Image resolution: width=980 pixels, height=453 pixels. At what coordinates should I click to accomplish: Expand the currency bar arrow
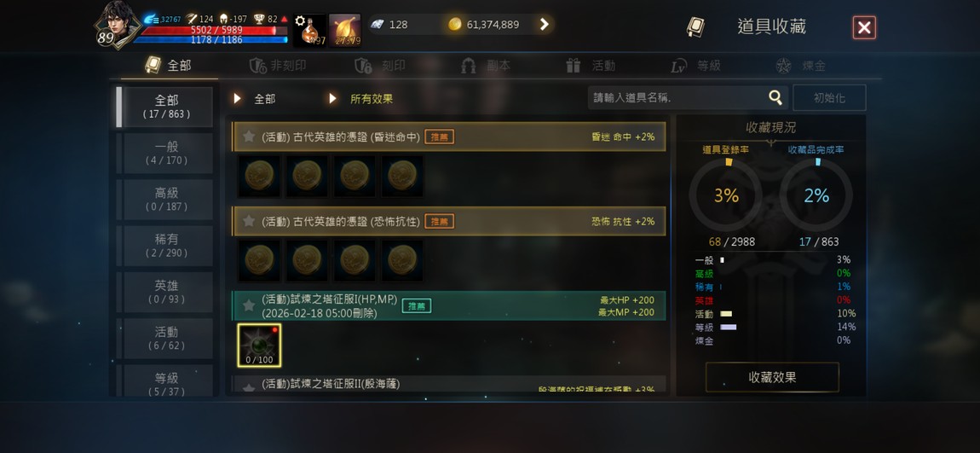[x=544, y=25]
